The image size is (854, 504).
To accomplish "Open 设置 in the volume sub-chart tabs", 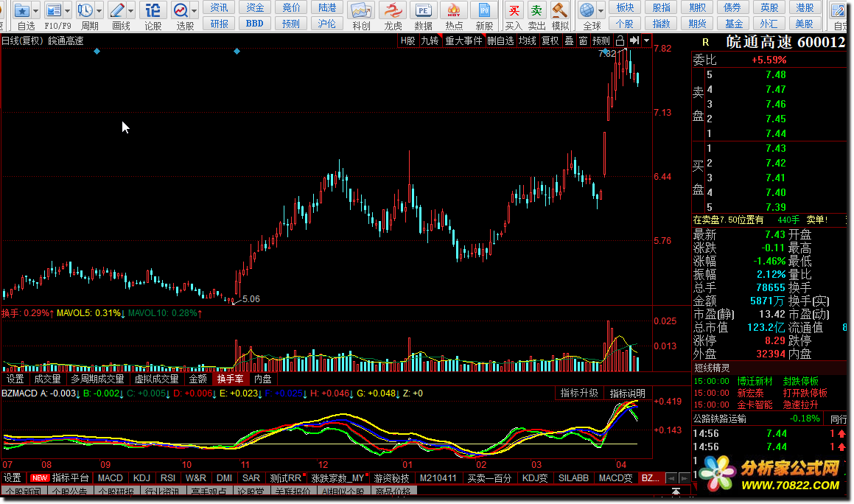I will (15, 379).
